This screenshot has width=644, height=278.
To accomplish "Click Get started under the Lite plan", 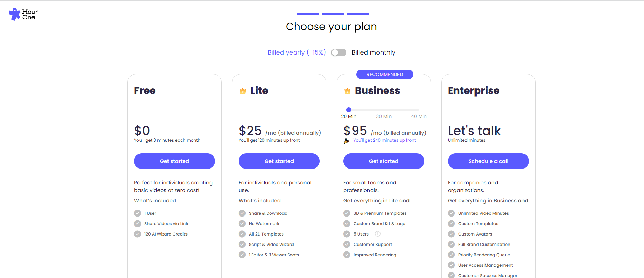I will click(x=279, y=161).
